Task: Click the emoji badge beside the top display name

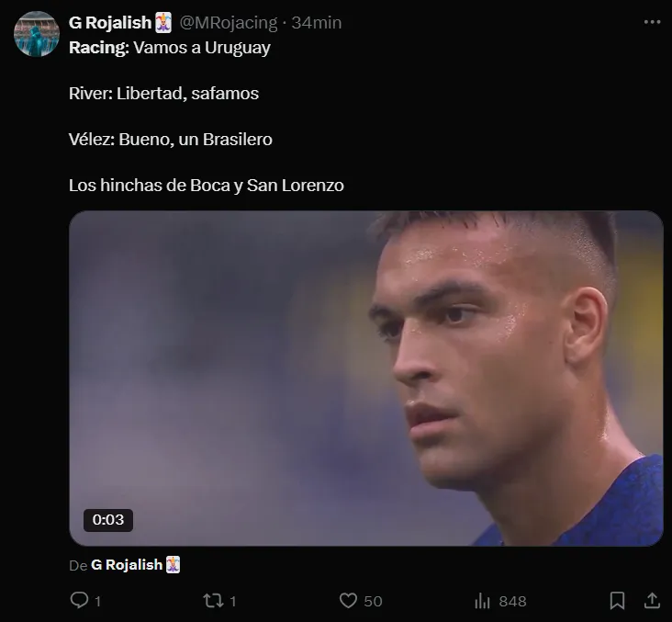Action: click(163, 23)
